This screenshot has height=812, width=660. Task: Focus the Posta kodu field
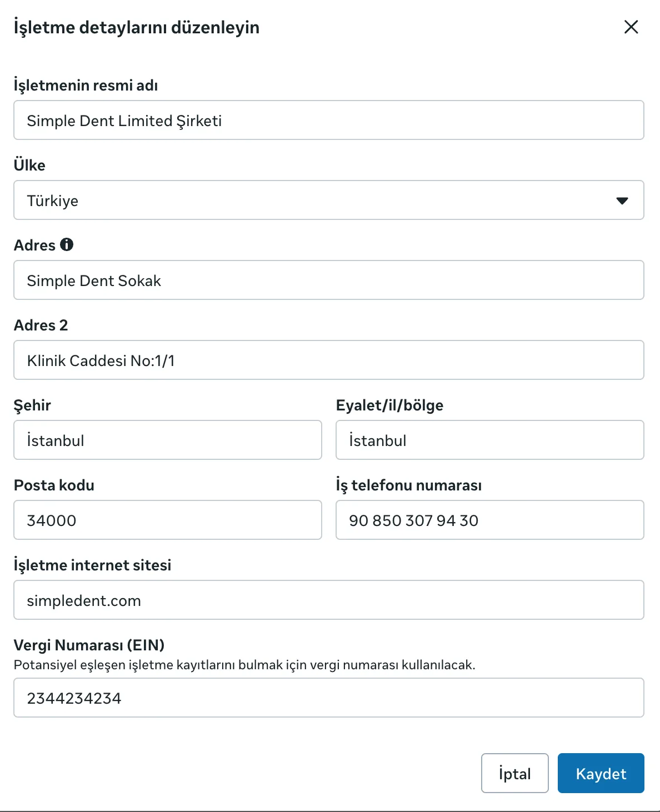[x=168, y=520]
